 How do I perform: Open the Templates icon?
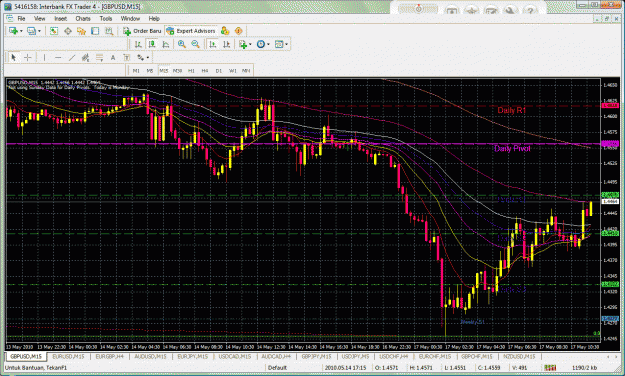point(279,44)
